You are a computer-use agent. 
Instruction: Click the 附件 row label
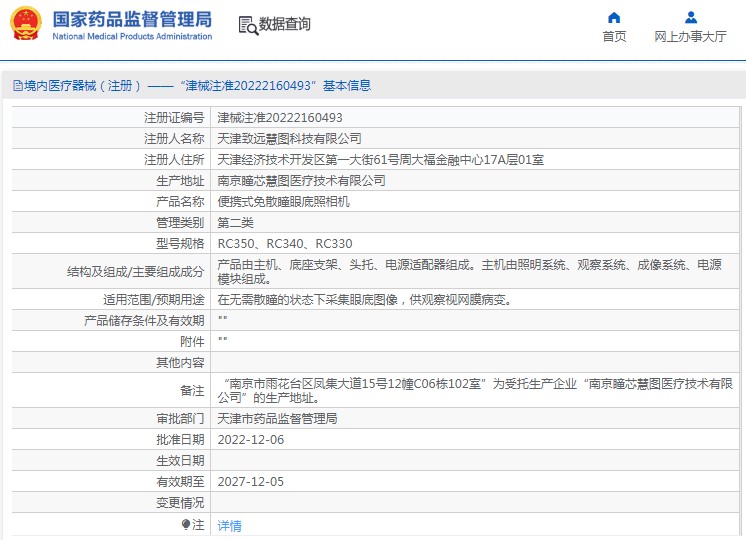point(192,342)
